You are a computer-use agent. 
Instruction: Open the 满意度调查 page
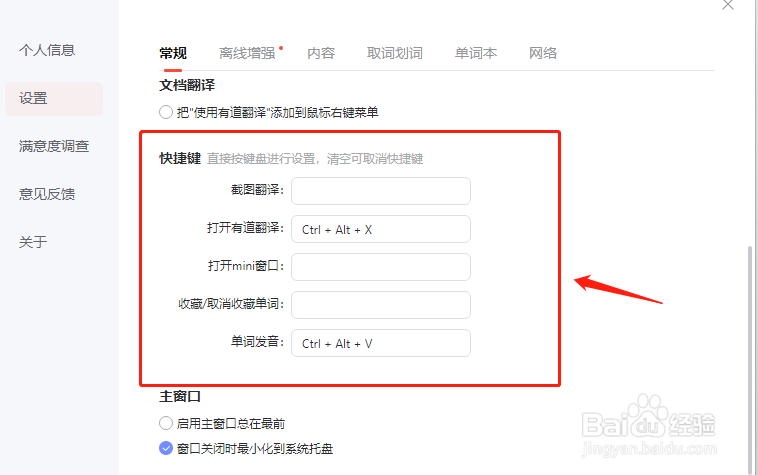pyautogui.click(x=54, y=146)
